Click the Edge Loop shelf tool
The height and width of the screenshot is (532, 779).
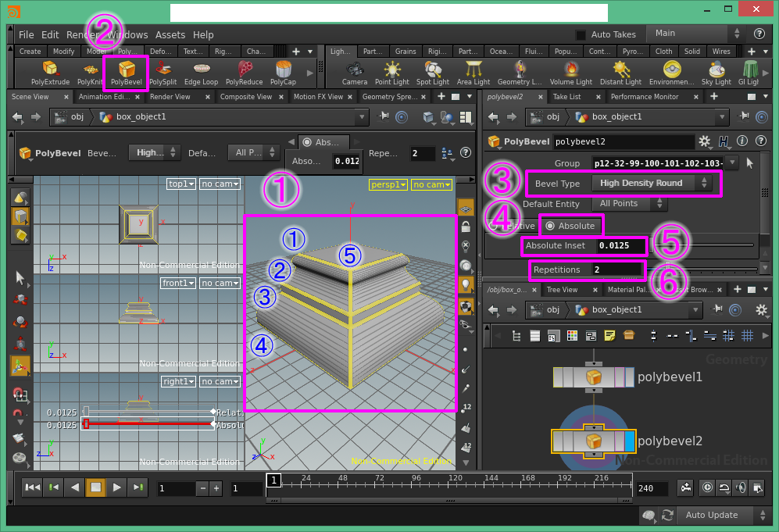point(202,73)
